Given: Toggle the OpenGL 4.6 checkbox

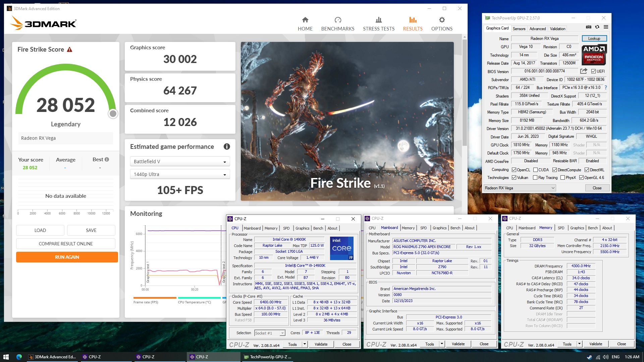Looking at the screenshot, I should 581,178.
